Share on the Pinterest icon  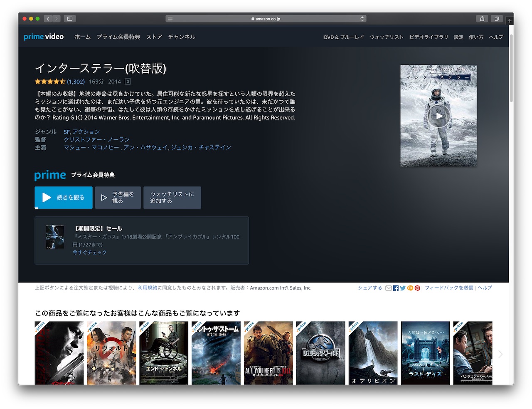pos(417,288)
